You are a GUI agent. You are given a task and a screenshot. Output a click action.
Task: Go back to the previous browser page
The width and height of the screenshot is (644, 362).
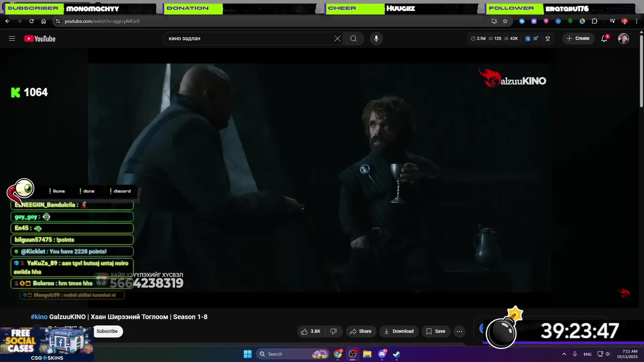click(7, 21)
